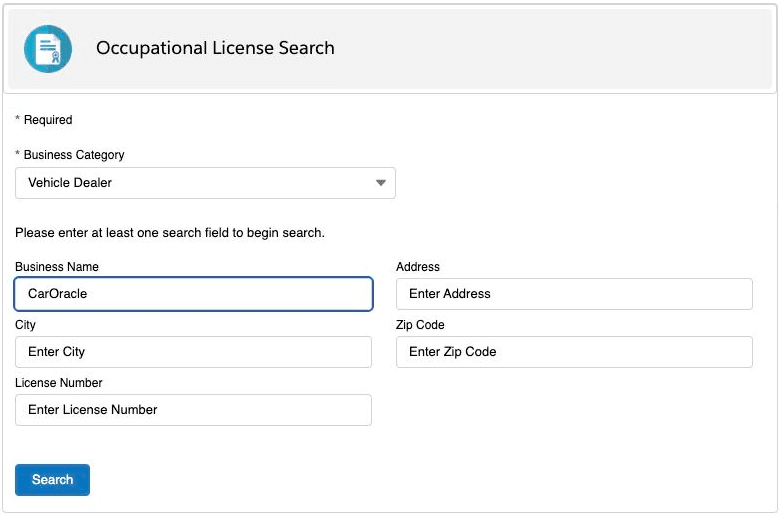This screenshot has height=516, width=780.
Task: Focus the Enter License Number field
Action: [193, 410]
